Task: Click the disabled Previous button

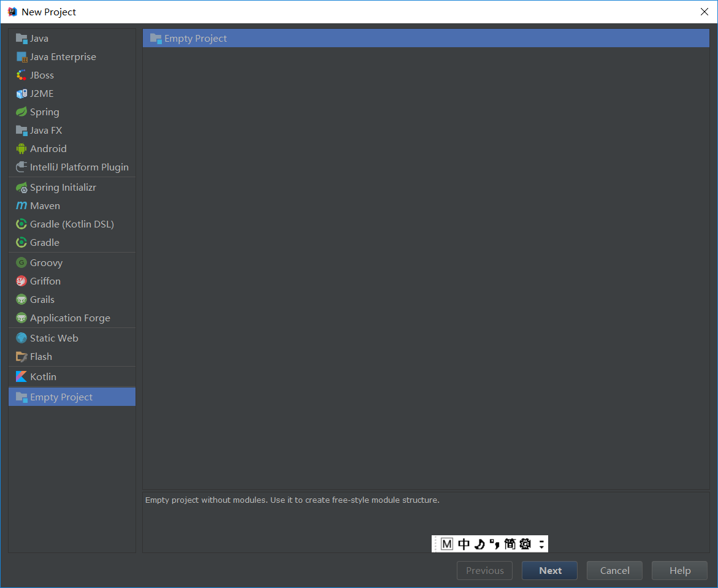Action: pos(484,571)
